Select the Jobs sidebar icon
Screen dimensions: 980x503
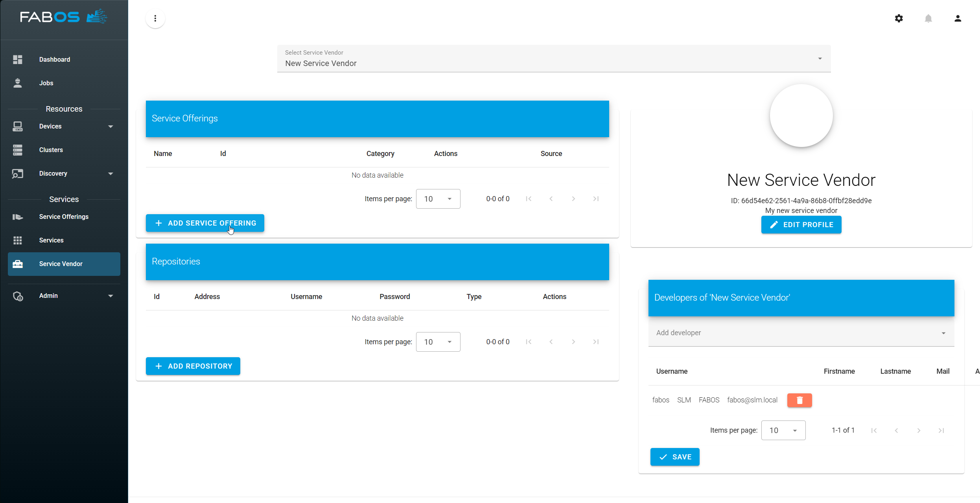click(18, 83)
